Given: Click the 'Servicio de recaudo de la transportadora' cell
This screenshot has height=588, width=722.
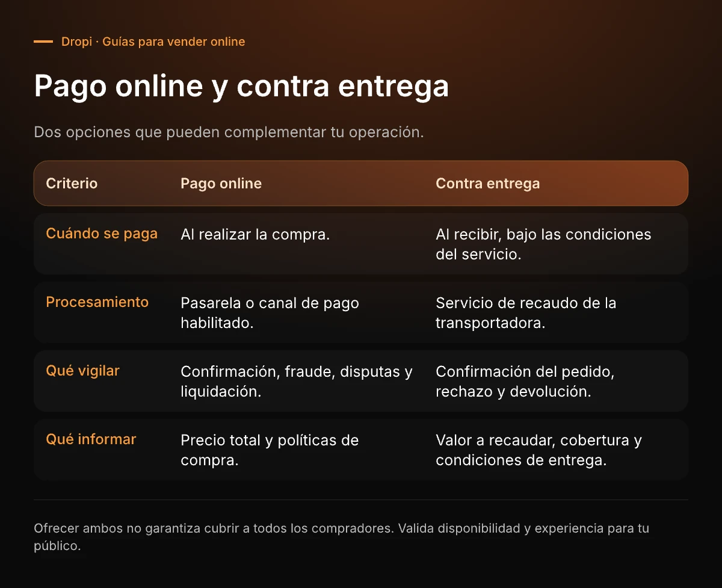Looking at the screenshot, I should [526, 313].
